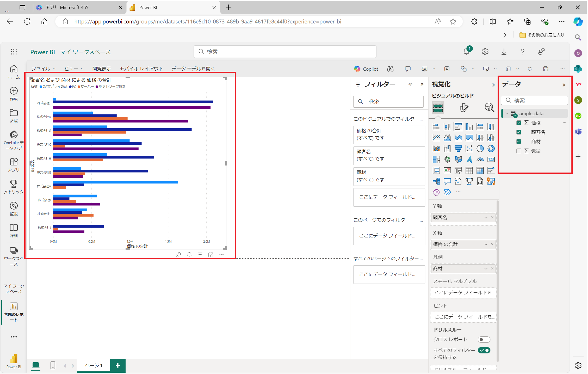Open dropdown arrow on 商材 凡例 field

[x=486, y=268]
